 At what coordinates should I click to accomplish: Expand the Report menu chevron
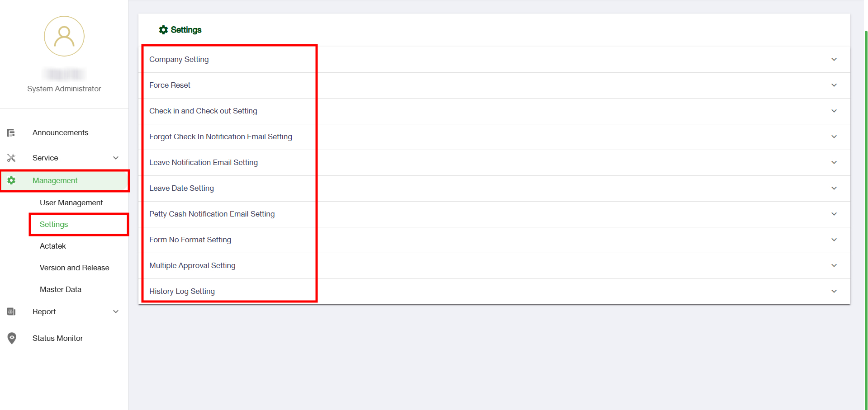click(116, 311)
